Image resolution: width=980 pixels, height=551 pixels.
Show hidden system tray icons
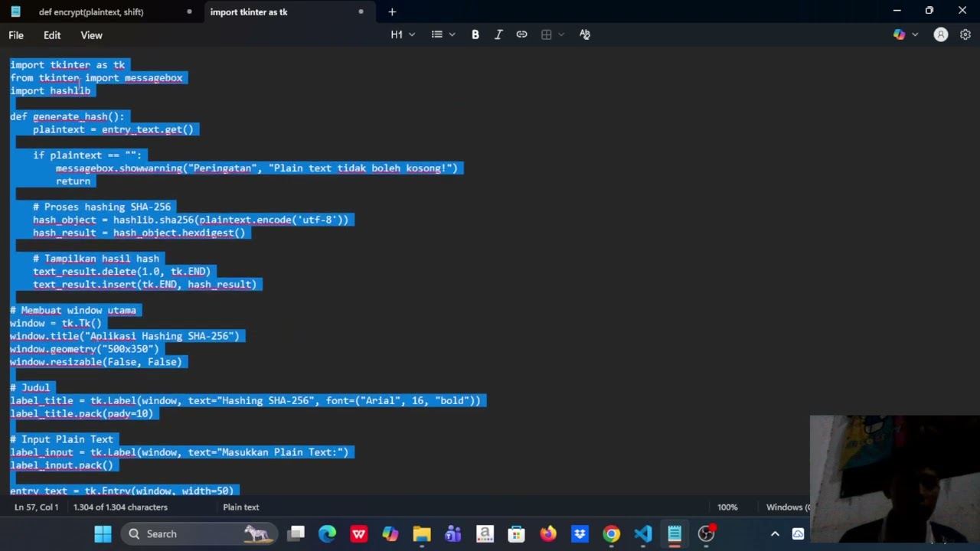click(775, 533)
